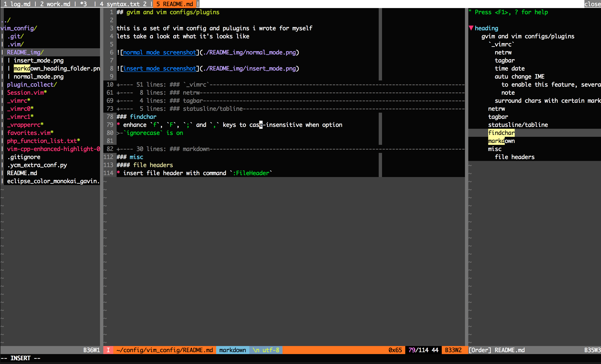Click close in the tabline
Viewport: 601px width, 364px height.
[x=592, y=4]
